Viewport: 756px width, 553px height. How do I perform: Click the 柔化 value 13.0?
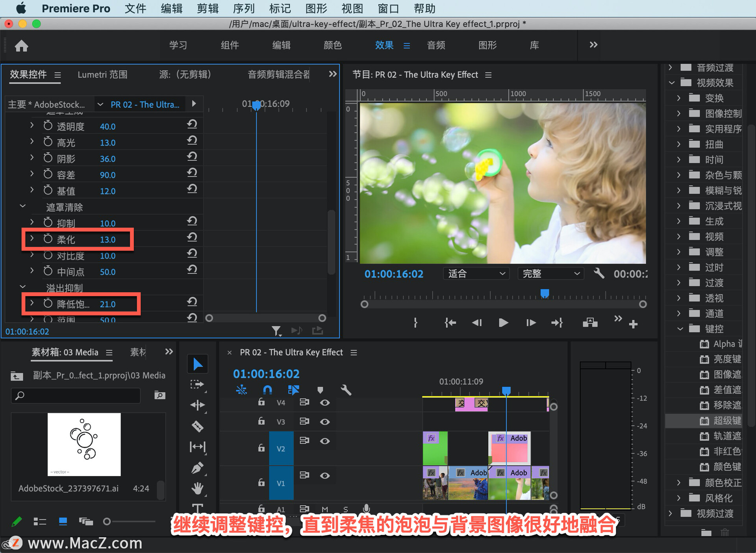tap(107, 239)
